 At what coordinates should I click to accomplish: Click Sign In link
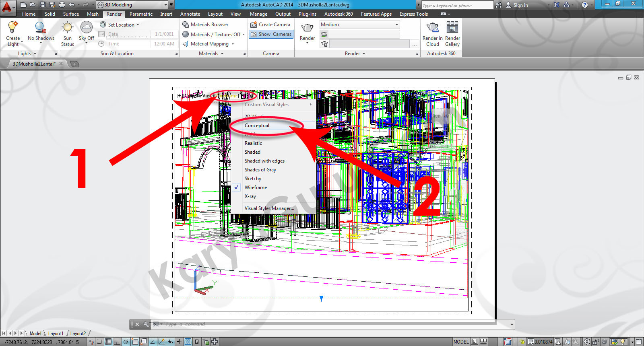520,5
